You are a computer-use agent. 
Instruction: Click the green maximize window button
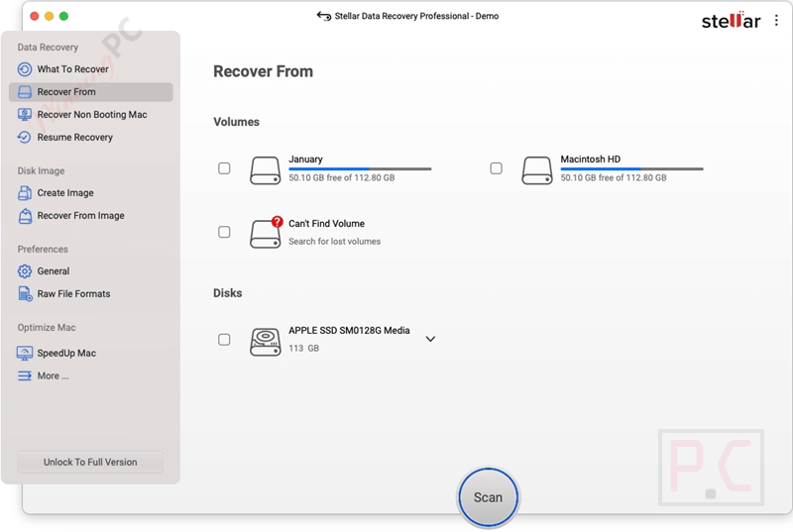63,16
